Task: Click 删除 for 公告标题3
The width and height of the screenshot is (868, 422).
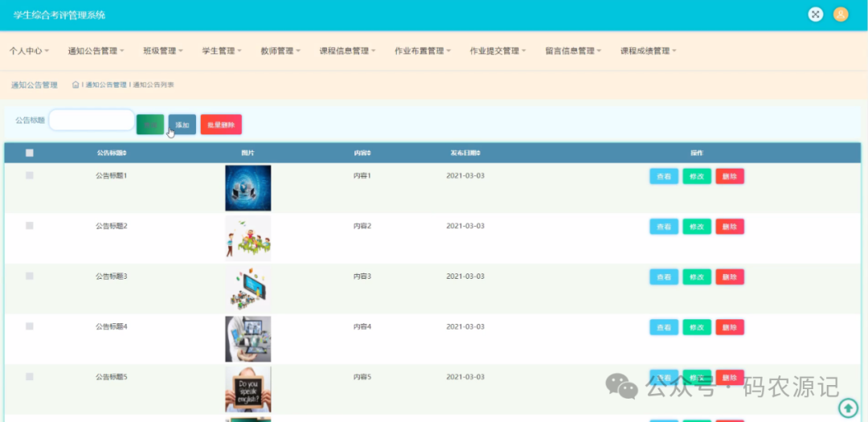Action: coord(730,277)
